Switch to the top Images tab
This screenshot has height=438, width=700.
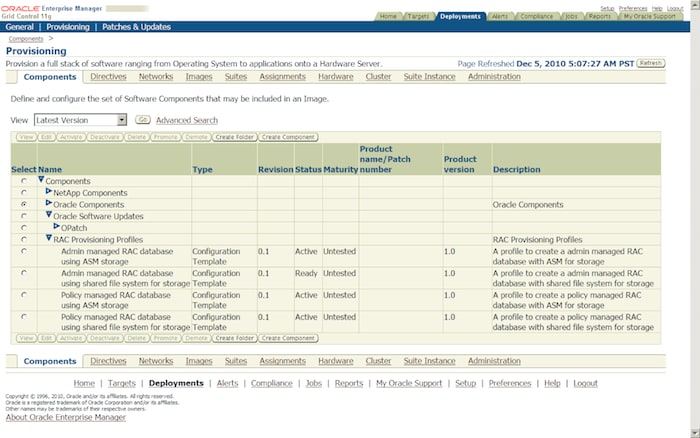click(199, 77)
